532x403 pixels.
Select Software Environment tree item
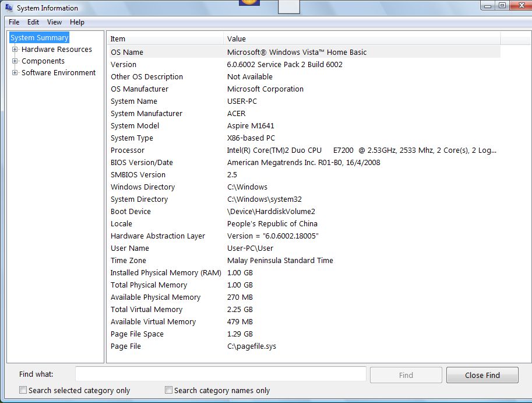(x=58, y=73)
